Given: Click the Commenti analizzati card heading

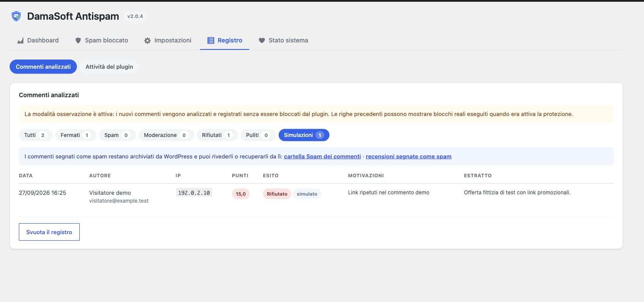Looking at the screenshot, I should pyautogui.click(x=49, y=95).
